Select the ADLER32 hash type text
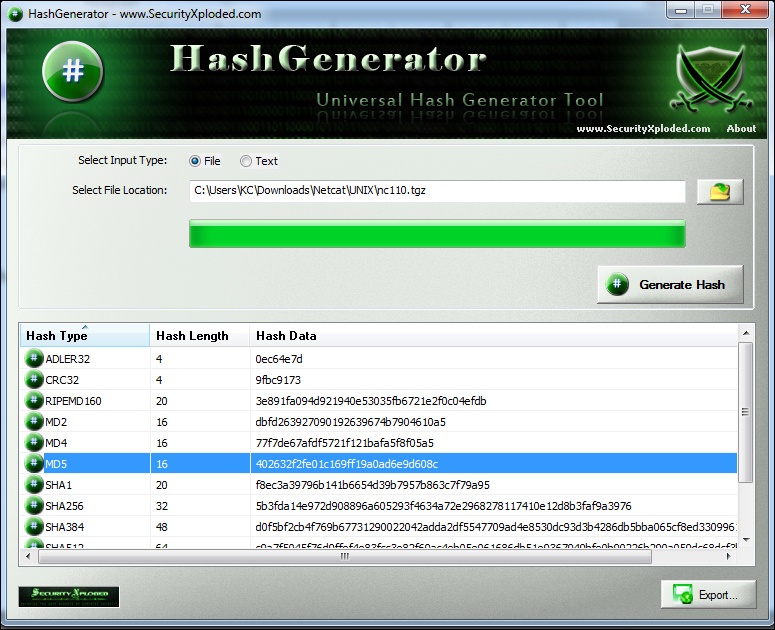 click(x=68, y=359)
